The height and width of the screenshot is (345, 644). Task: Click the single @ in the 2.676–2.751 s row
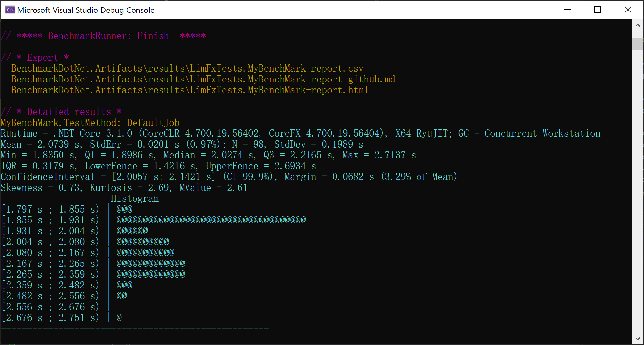coord(119,317)
